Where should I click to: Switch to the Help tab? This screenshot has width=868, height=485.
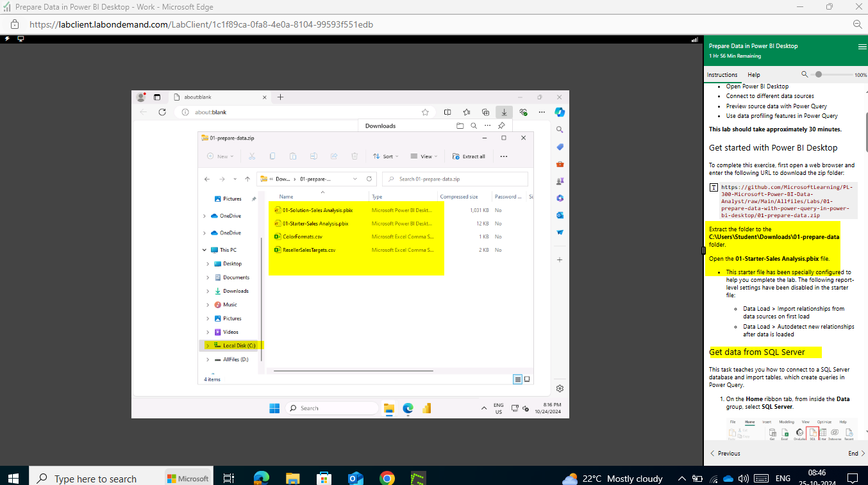coord(754,75)
